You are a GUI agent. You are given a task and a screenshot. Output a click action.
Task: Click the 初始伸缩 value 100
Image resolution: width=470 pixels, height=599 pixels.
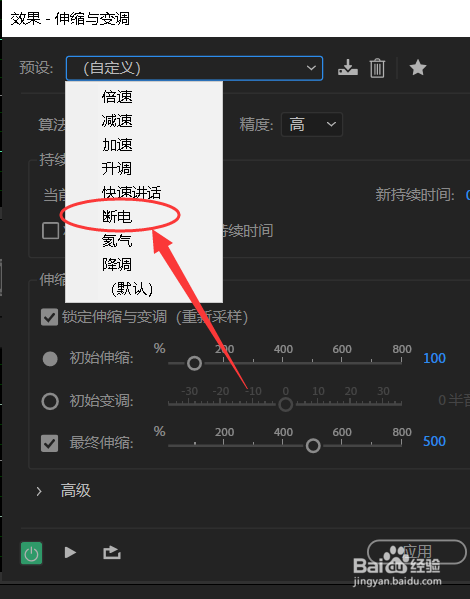click(x=434, y=358)
